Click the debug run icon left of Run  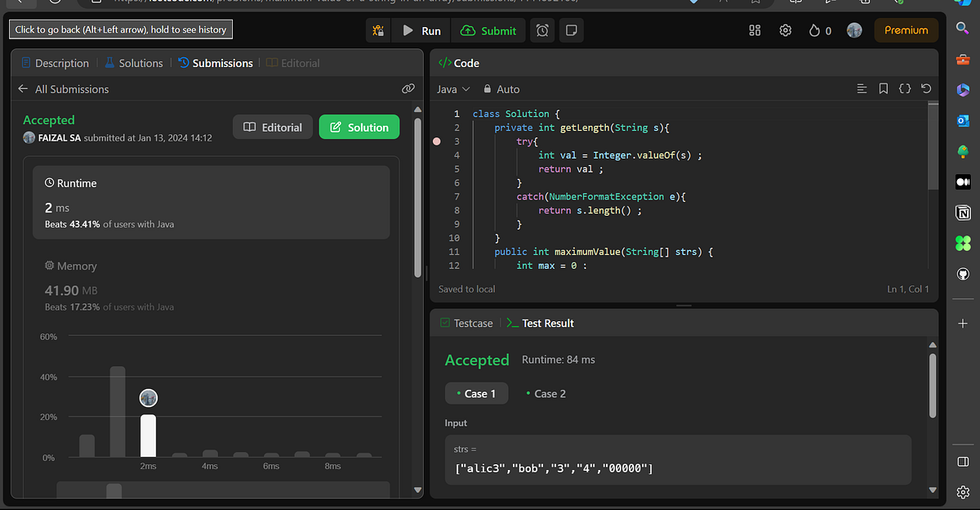pyautogui.click(x=378, y=30)
